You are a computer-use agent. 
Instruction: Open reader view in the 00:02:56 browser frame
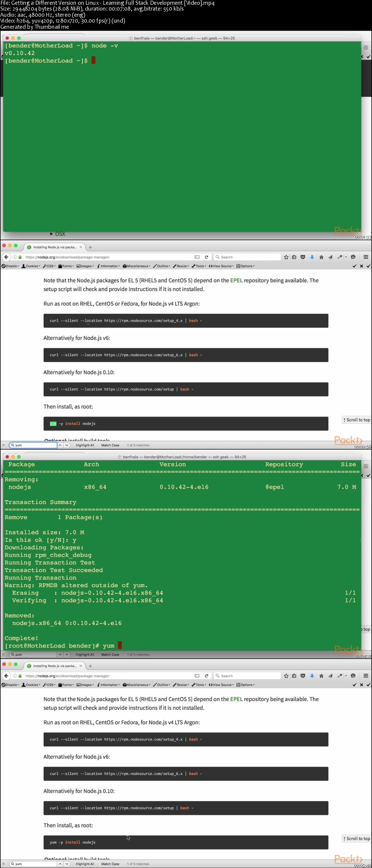(x=197, y=257)
